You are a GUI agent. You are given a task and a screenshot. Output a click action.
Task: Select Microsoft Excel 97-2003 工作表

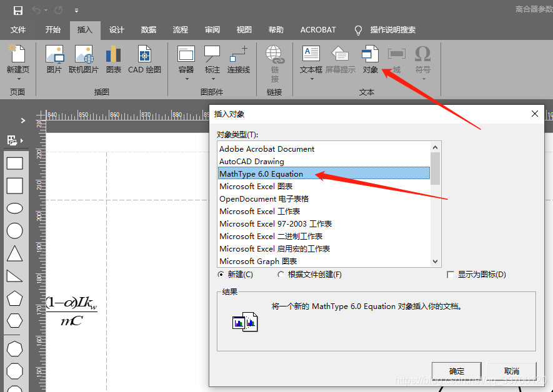tap(324, 223)
